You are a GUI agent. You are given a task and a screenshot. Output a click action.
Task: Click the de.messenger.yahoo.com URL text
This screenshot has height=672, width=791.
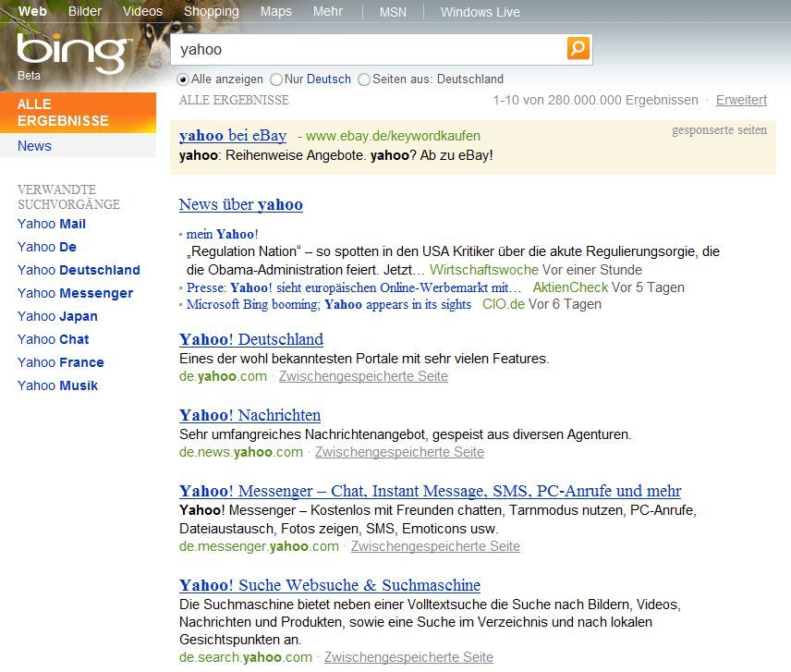point(259,546)
